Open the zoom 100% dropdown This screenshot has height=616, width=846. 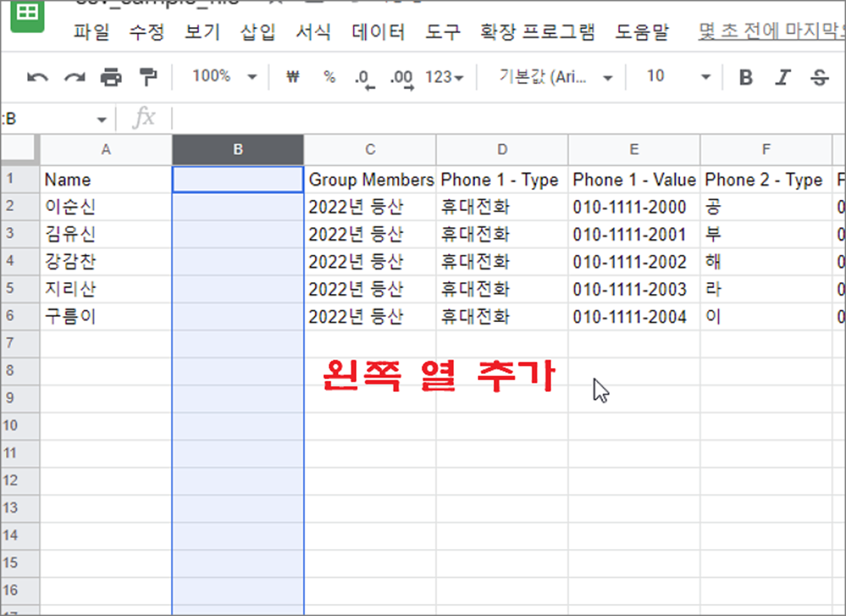click(225, 77)
